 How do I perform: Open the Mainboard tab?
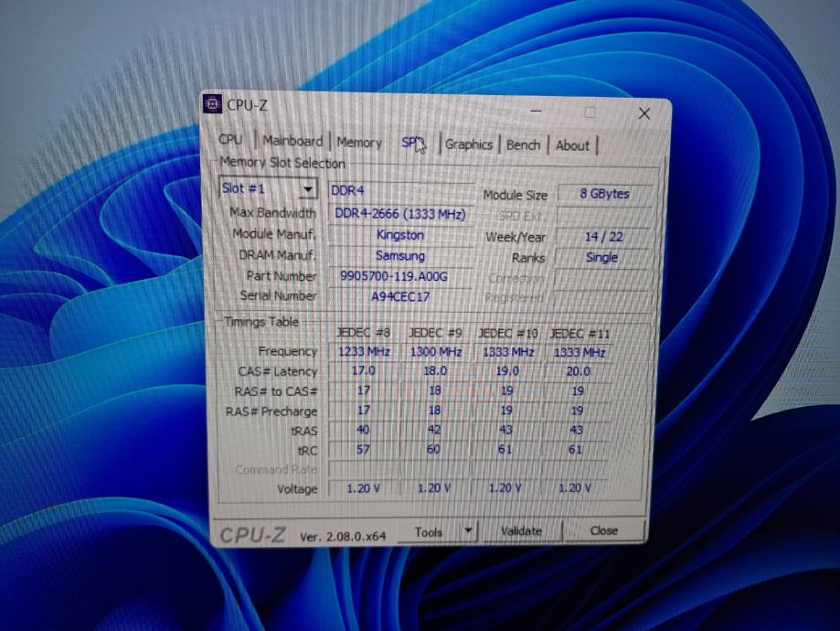pos(292,141)
